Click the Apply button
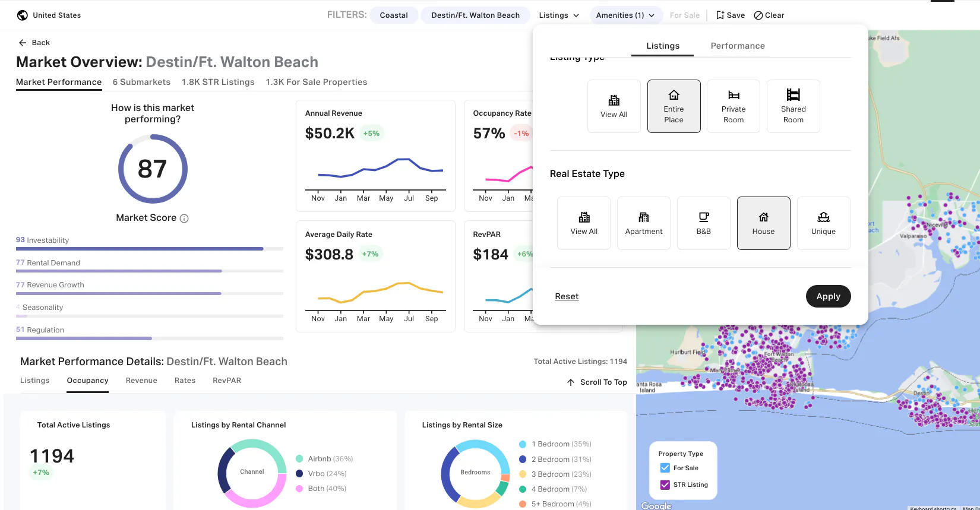This screenshot has width=980, height=510. coord(828,296)
